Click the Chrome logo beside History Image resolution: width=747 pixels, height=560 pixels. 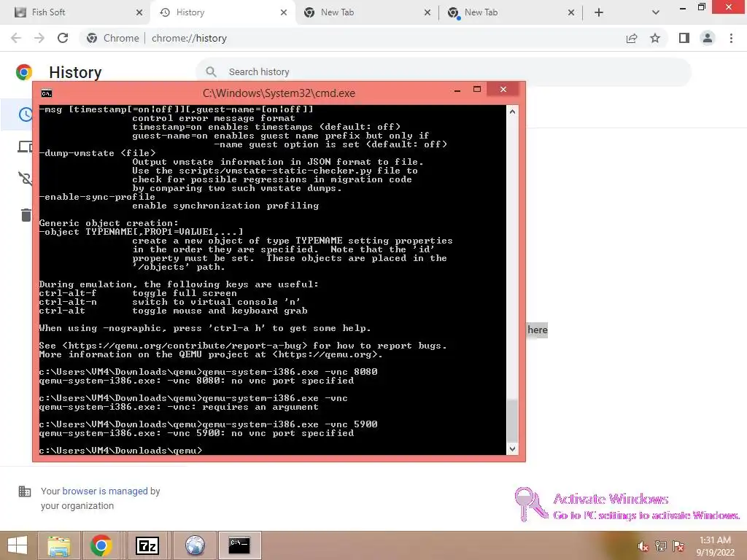[x=24, y=72]
